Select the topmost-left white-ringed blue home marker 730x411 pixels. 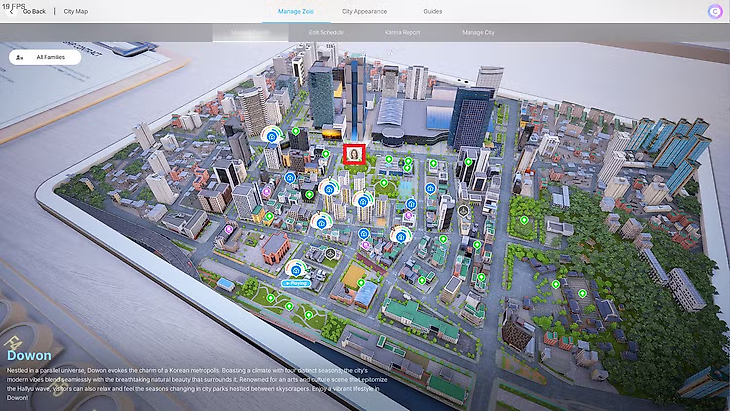coord(271,134)
